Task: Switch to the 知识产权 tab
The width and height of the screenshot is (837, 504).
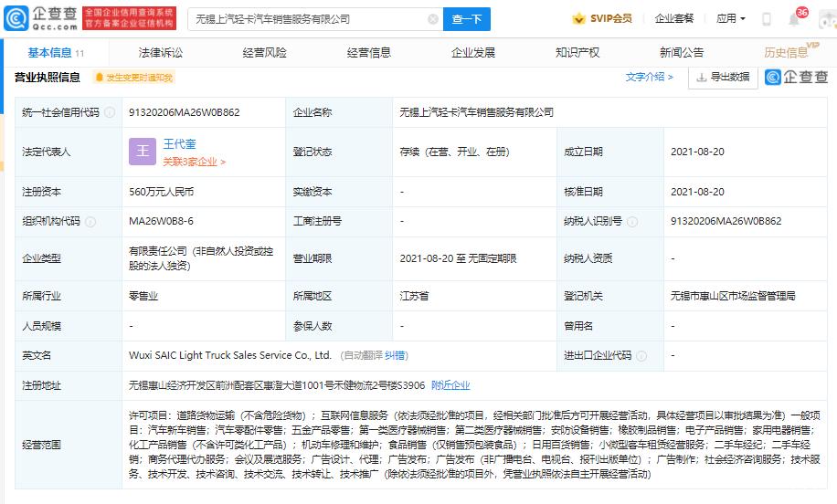Action: point(577,53)
